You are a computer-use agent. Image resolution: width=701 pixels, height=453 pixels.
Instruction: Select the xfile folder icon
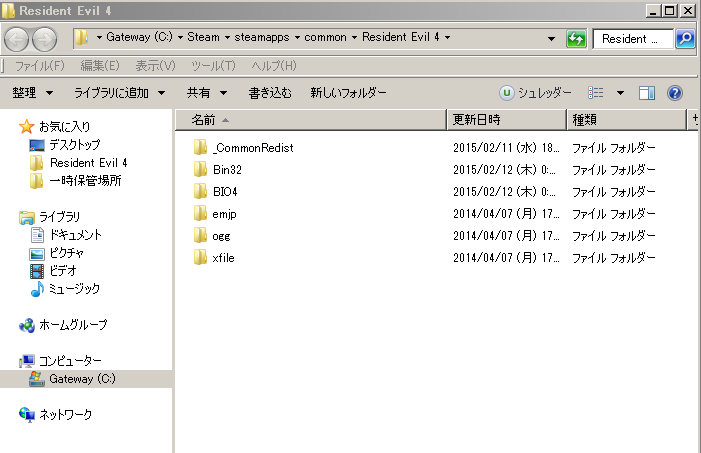200,257
